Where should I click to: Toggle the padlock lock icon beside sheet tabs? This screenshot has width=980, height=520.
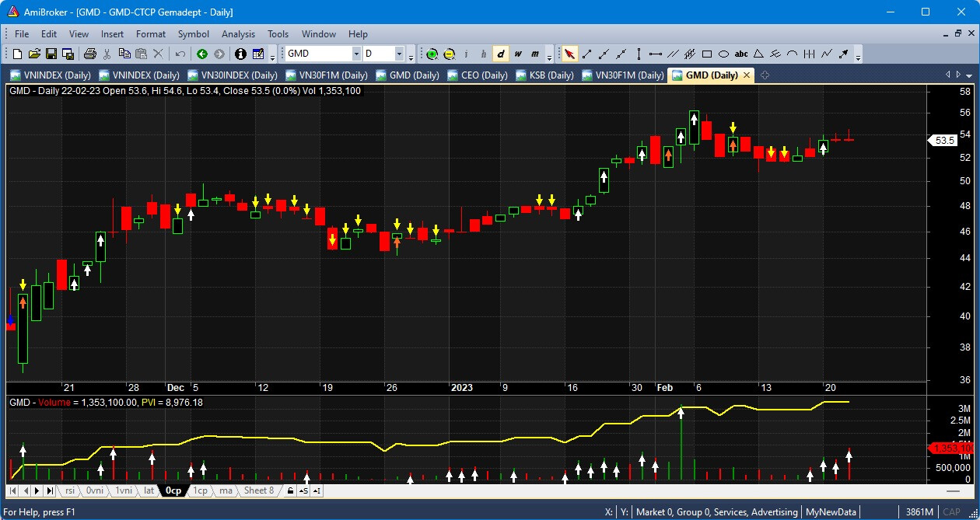[x=290, y=491]
